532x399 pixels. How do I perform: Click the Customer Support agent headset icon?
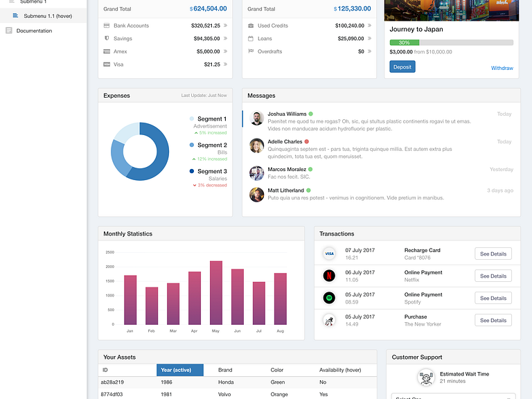tap(426, 378)
